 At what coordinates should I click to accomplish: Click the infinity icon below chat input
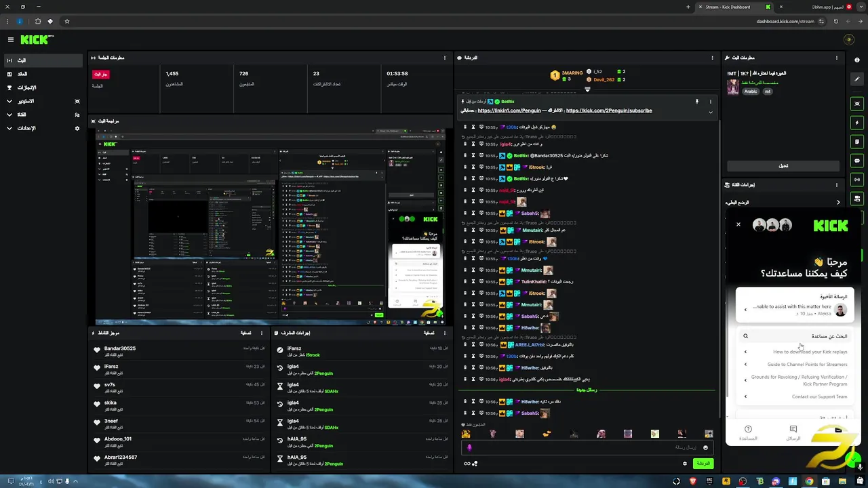coord(467,464)
